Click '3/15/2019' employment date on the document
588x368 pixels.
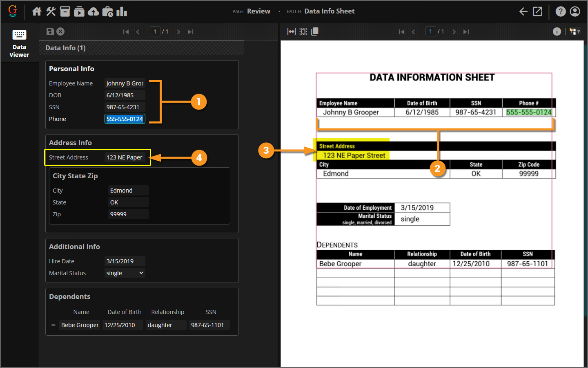tap(417, 208)
